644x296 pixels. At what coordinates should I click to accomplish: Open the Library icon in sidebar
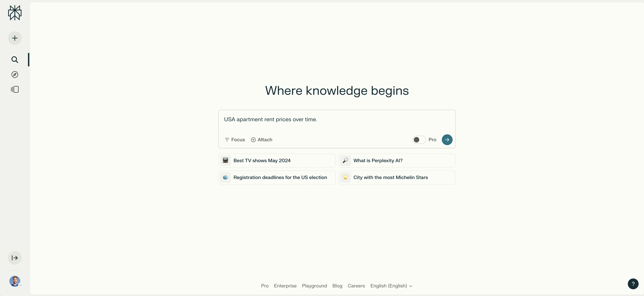coord(15,90)
